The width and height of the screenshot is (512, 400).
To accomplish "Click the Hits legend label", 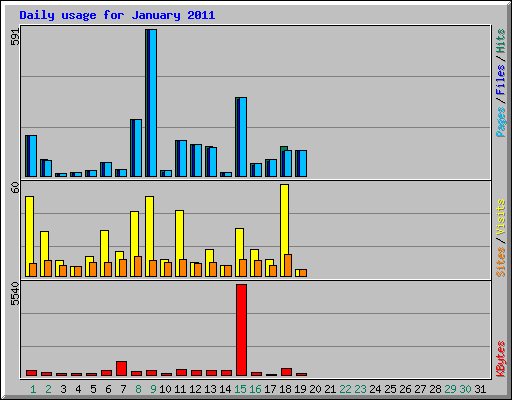I will [500, 41].
